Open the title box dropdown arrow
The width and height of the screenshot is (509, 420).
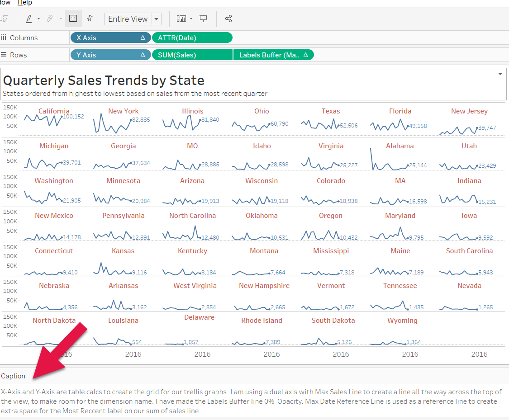click(x=500, y=74)
